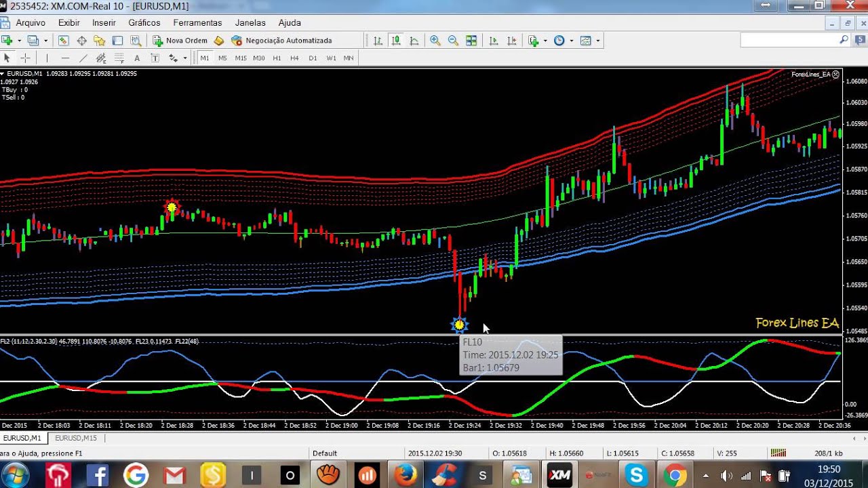Open the Gráficos menu
Viewport: 868px width, 488px height.
[x=144, y=22]
